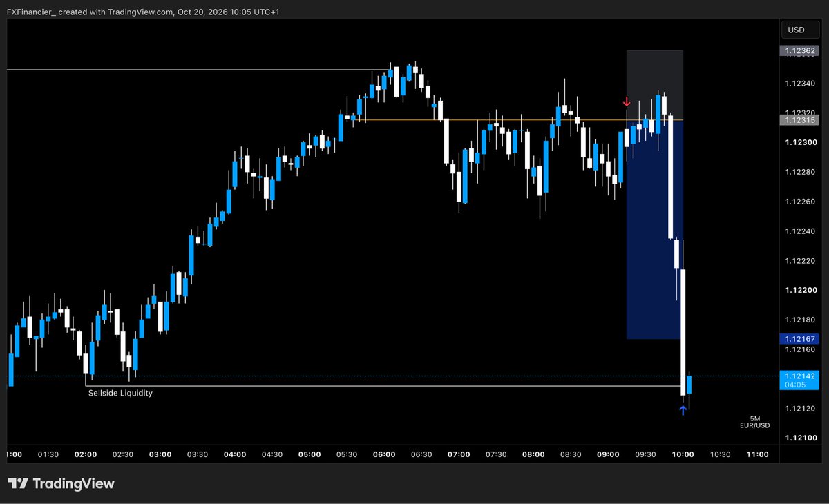Click the 07:30 time axis label
Viewport: 829px width, 504px height.
pyautogui.click(x=496, y=454)
